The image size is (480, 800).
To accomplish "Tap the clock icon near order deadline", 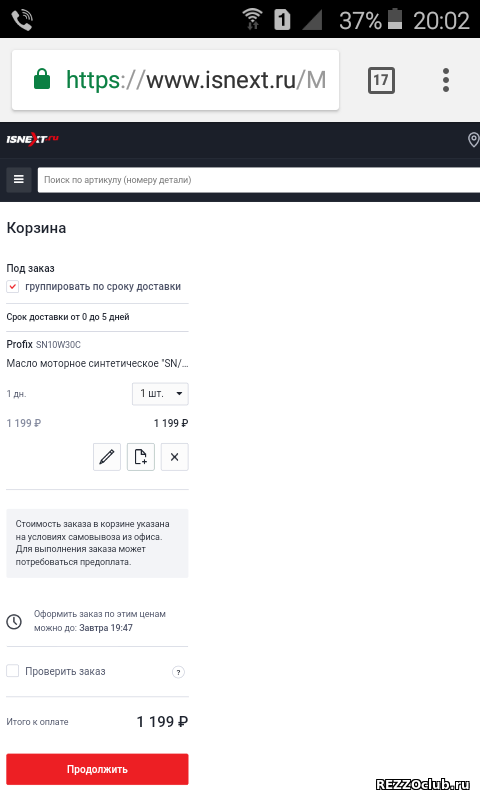I will [14, 621].
